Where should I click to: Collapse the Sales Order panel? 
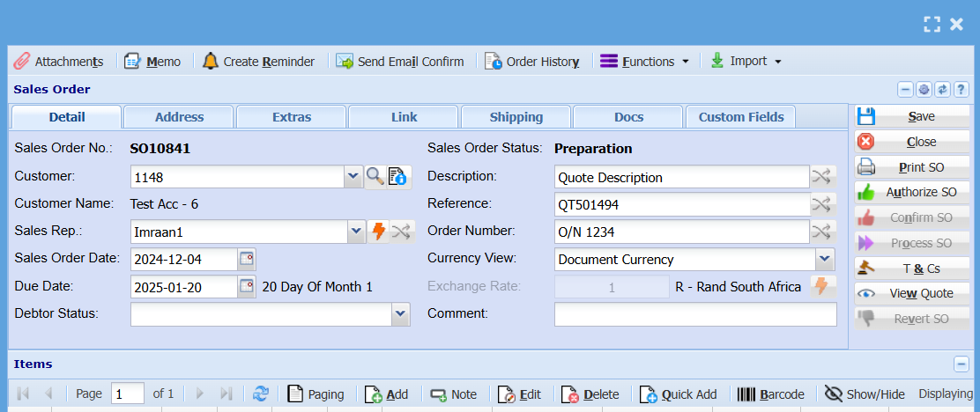tap(905, 90)
